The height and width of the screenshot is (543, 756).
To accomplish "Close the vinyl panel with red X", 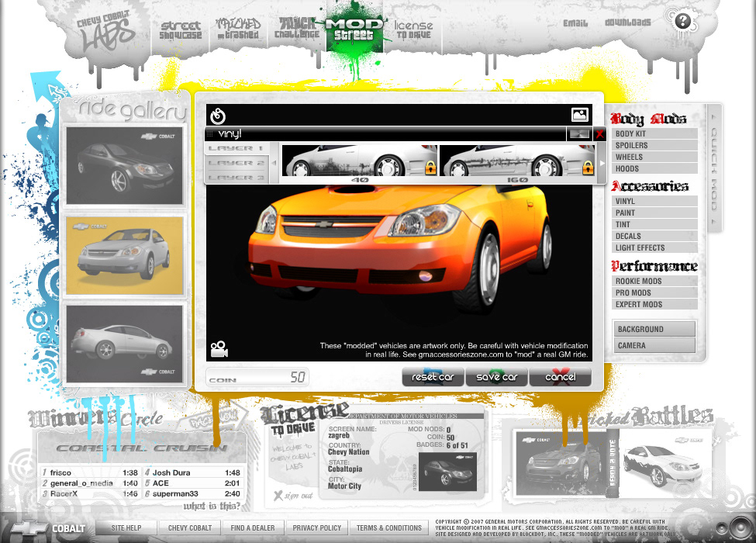I will [599, 134].
